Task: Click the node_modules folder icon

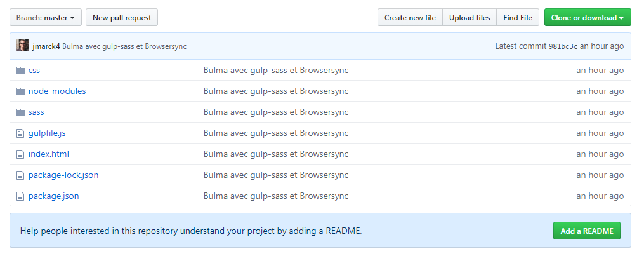Action: (21, 91)
